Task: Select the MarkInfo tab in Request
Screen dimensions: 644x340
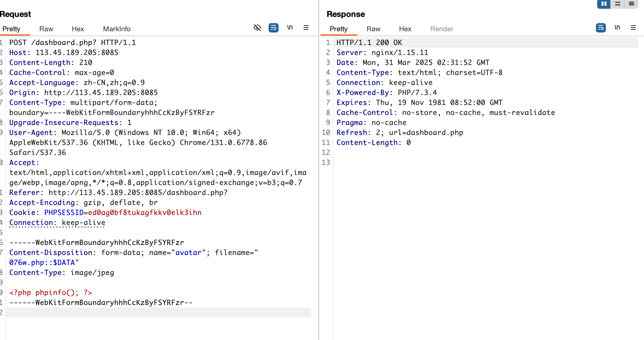Action: point(117,29)
